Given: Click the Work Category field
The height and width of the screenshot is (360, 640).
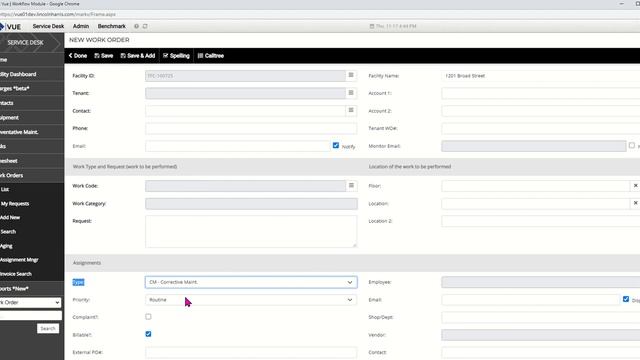Looking at the screenshot, I should [251, 204].
